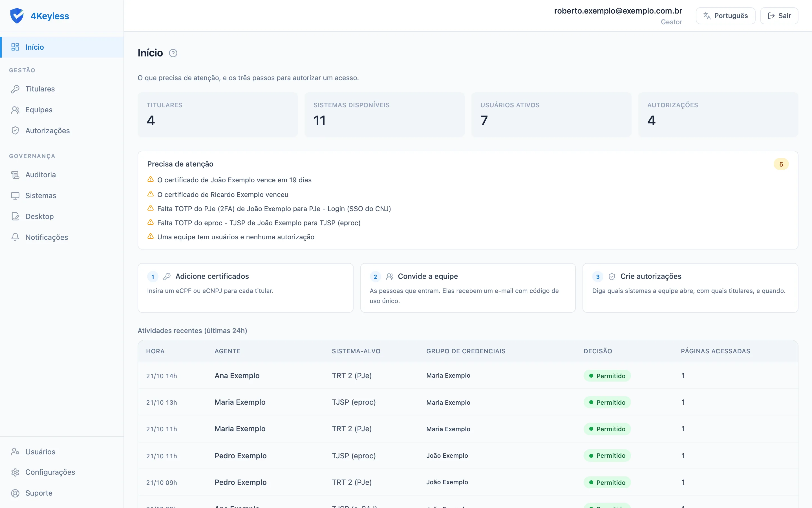Go to Auditoria in sidebar
812x508 pixels.
pyautogui.click(x=62, y=175)
